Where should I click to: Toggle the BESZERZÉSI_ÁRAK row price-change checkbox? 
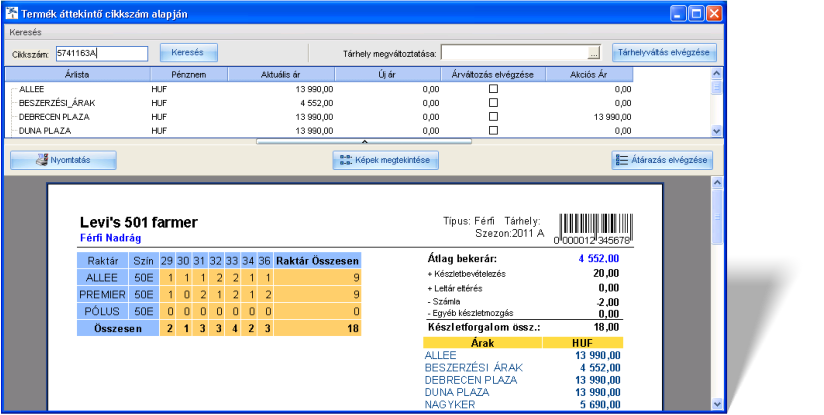[493, 102]
